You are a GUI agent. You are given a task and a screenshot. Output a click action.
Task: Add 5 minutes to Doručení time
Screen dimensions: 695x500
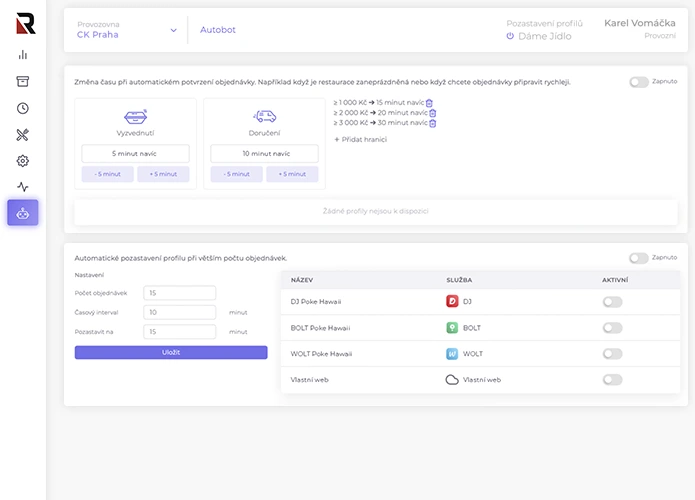coord(292,174)
